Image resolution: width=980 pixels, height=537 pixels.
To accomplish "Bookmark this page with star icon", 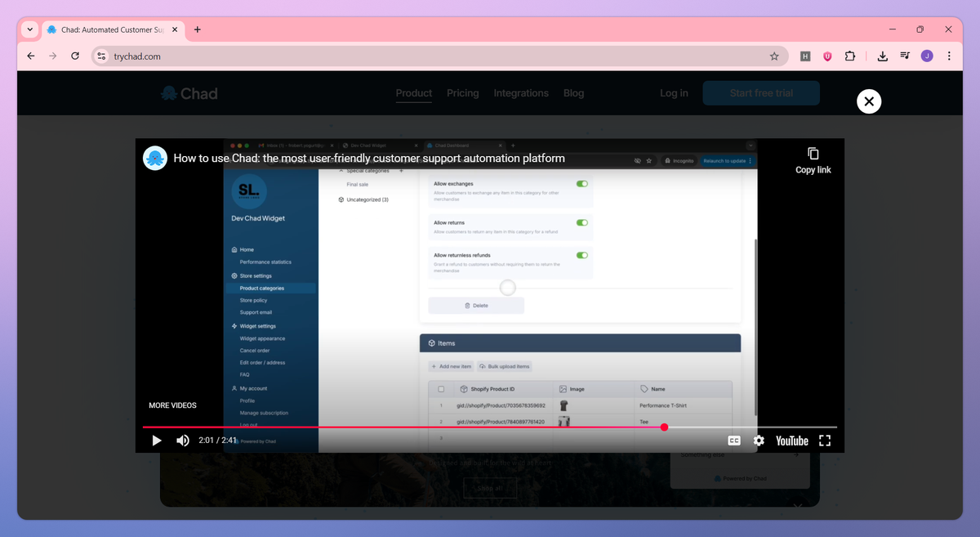I will pyautogui.click(x=774, y=56).
